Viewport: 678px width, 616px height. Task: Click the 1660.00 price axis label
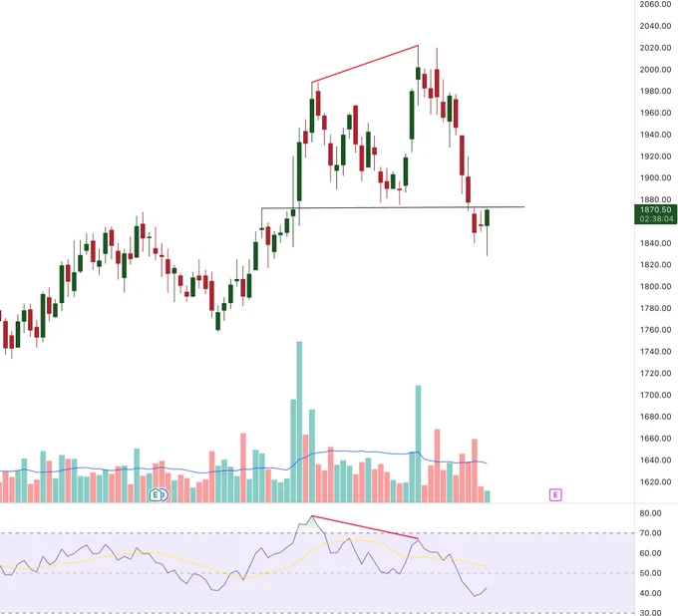(655, 439)
